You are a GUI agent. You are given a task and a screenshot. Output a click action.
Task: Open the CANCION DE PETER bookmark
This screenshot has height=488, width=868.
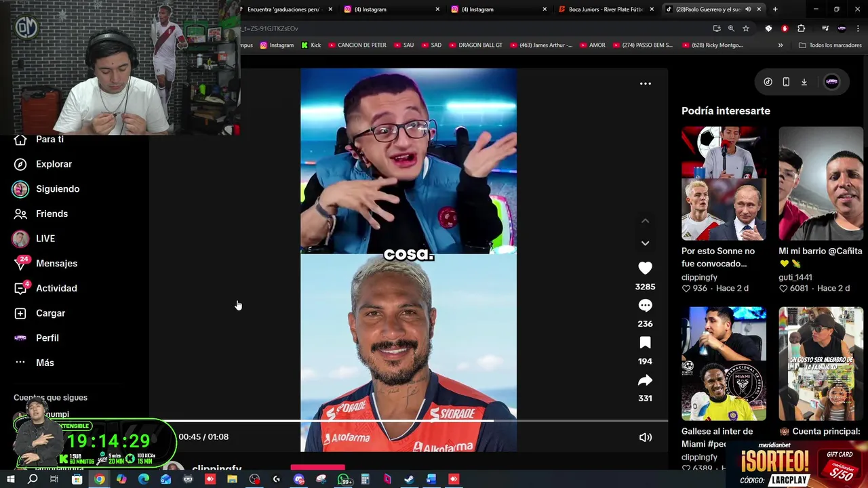coord(357,45)
